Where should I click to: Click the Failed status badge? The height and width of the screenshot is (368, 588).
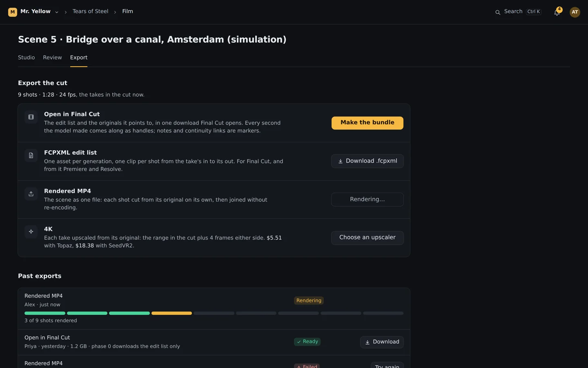[307, 366]
